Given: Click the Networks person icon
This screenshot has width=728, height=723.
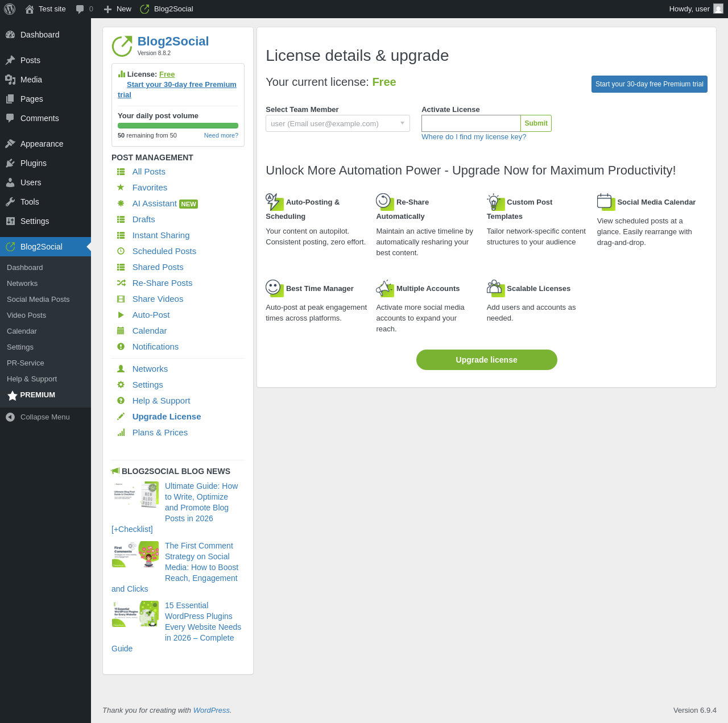Looking at the screenshot, I should [121, 369].
